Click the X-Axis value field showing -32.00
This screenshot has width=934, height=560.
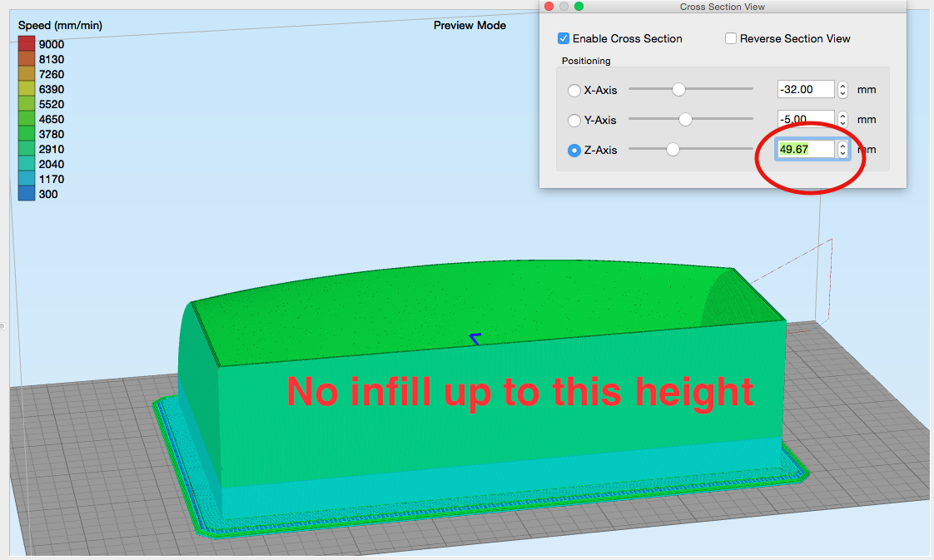click(806, 89)
